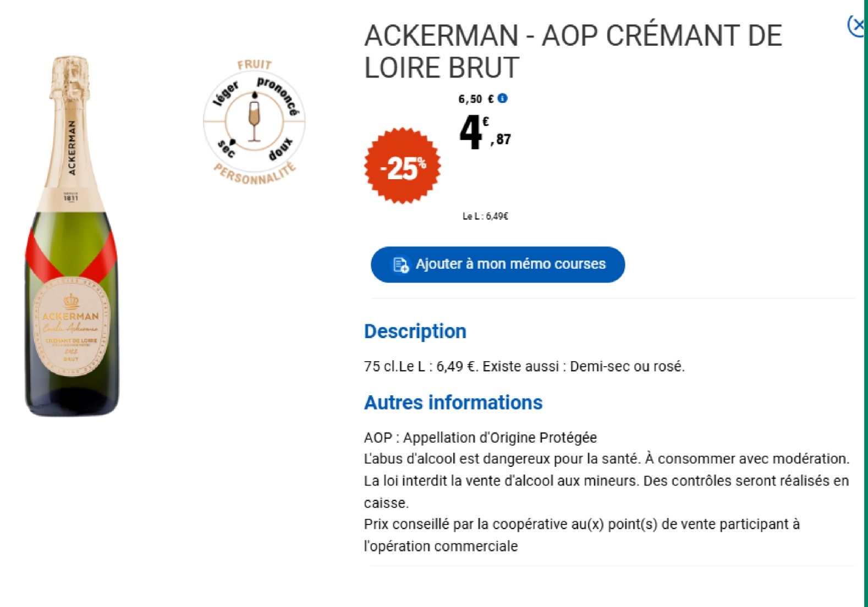Click the 'sec' marker on the taste wheel
This screenshot has height=607, width=868.
click(x=227, y=148)
